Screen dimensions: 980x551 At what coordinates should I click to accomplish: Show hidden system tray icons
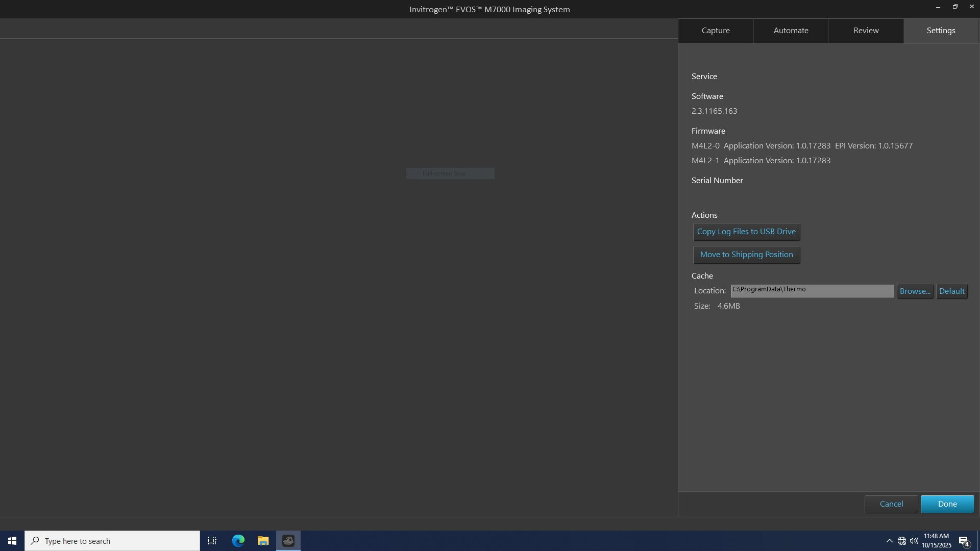coord(889,541)
